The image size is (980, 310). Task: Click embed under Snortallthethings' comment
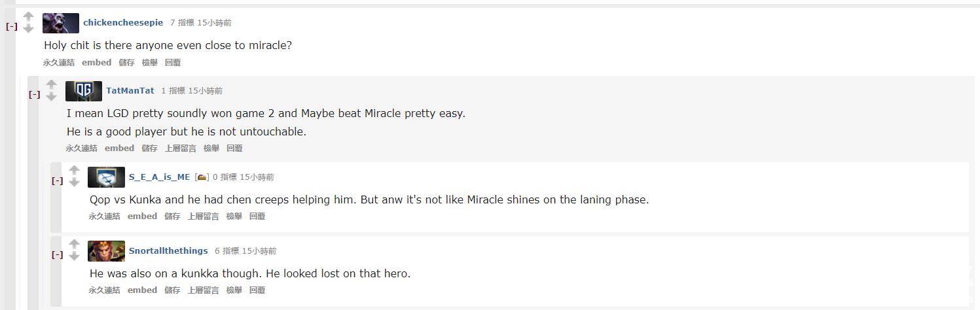pos(142,290)
